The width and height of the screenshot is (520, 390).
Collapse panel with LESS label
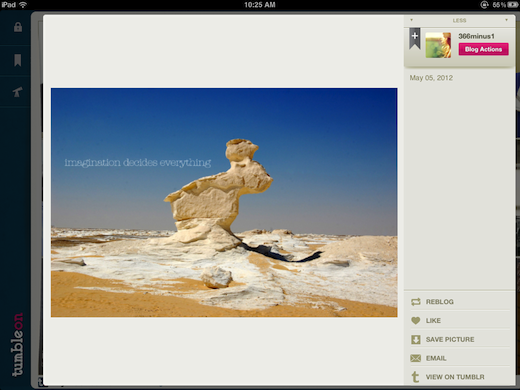coord(459,20)
